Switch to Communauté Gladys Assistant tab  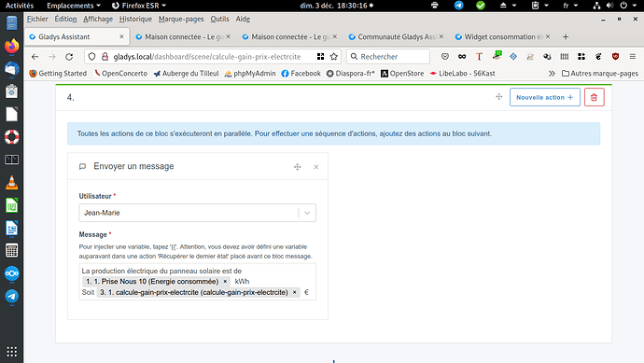[396, 37]
